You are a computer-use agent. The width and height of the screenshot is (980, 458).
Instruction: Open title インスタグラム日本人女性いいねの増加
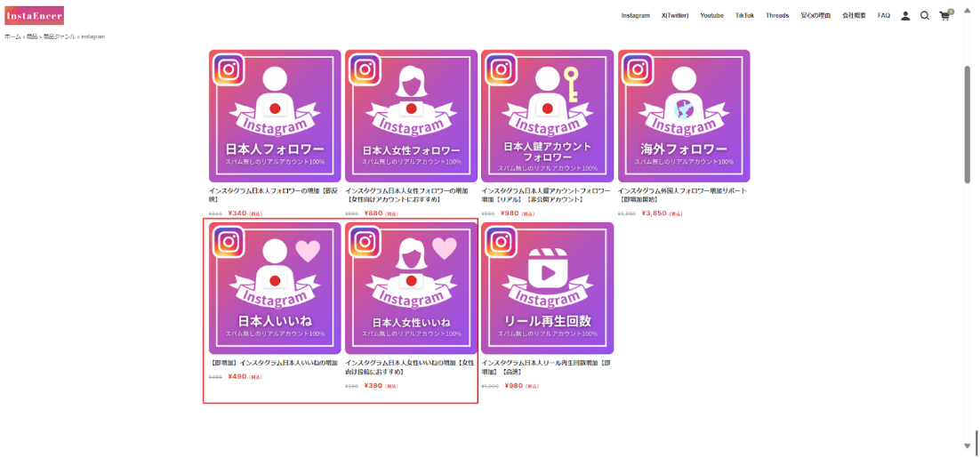pyautogui.click(x=410, y=366)
